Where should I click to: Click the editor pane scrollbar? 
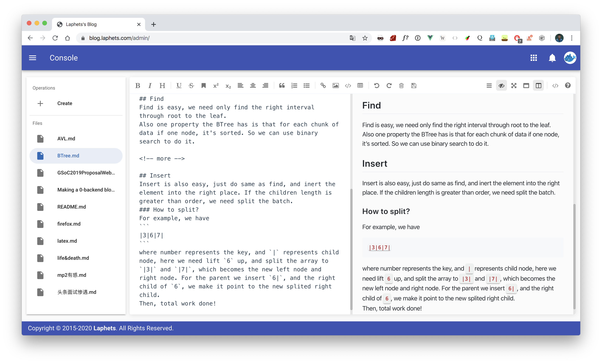coord(351,249)
